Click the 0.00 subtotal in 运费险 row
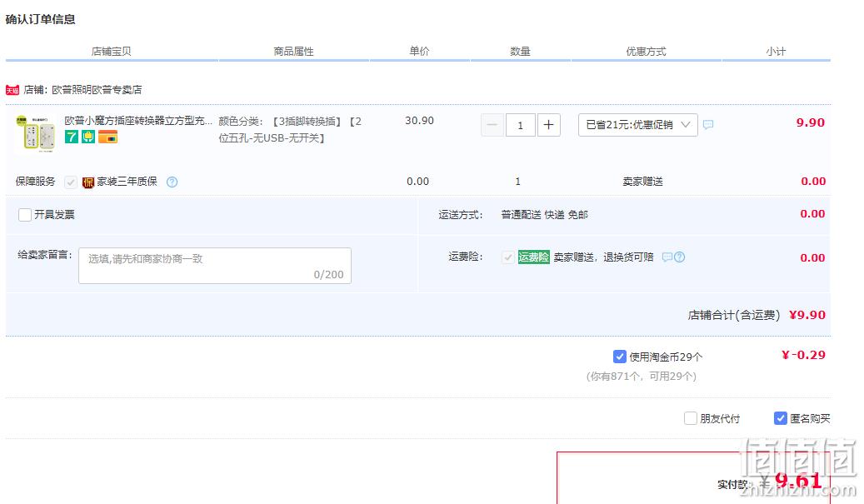864x504 pixels. click(812, 257)
